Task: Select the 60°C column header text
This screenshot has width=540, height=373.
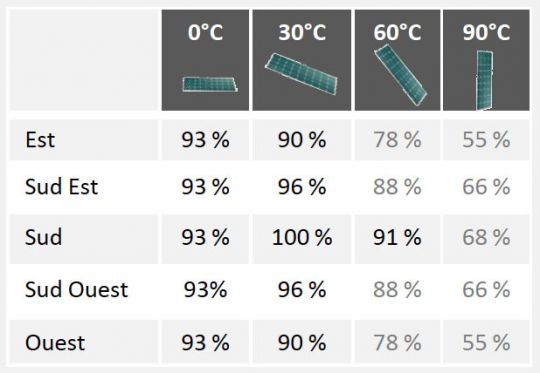Action: [x=397, y=32]
